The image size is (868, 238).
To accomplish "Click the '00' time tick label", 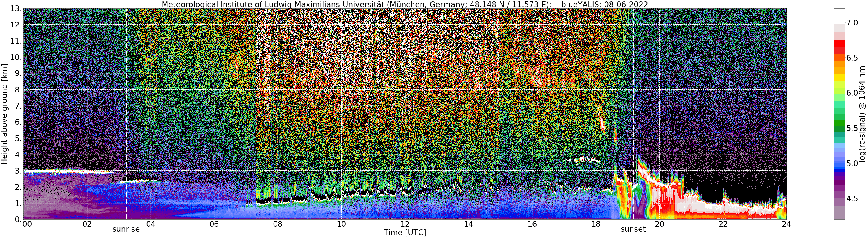I will click(27, 224).
